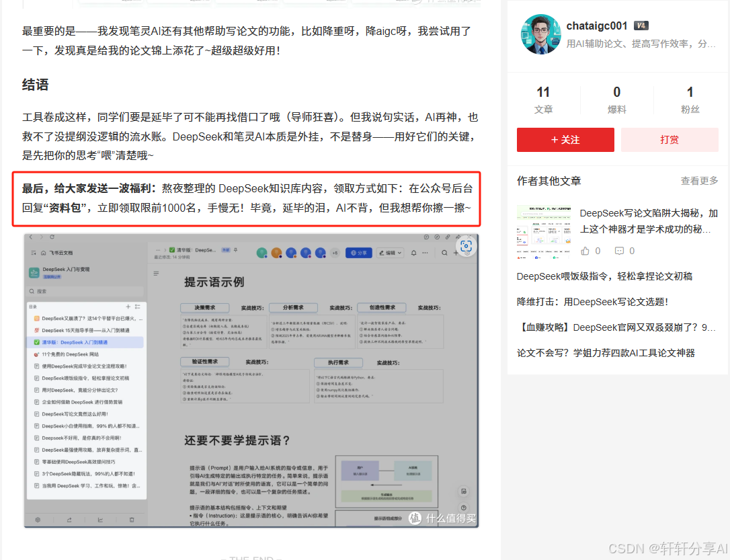The width and height of the screenshot is (730, 560).
Task: Click the red 关注 follow button
Action: (565, 140)
